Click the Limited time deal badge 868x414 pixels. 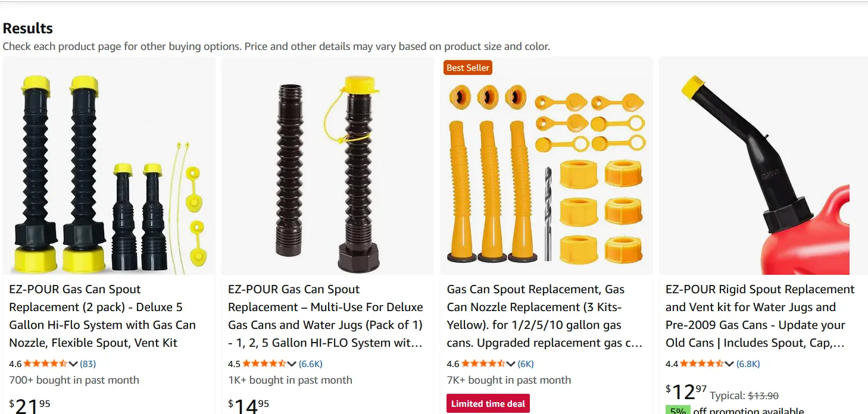(x=488, y=404)
